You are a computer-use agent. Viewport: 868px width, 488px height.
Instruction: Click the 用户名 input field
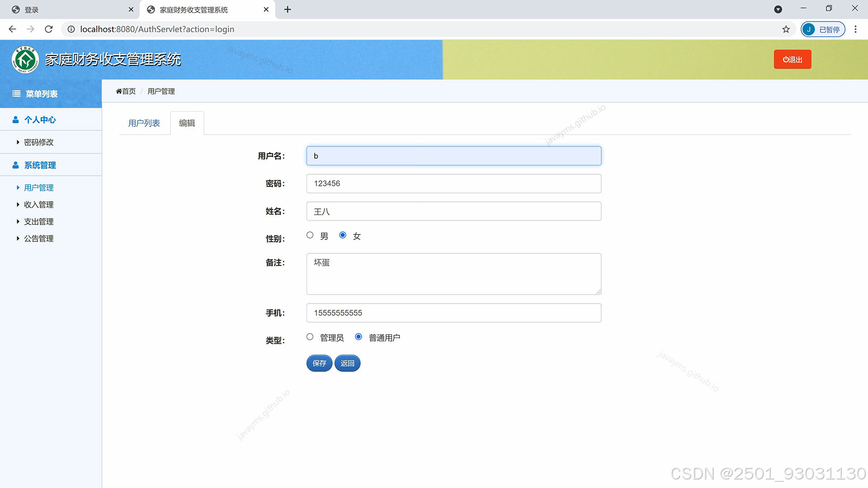pos(453,156)
